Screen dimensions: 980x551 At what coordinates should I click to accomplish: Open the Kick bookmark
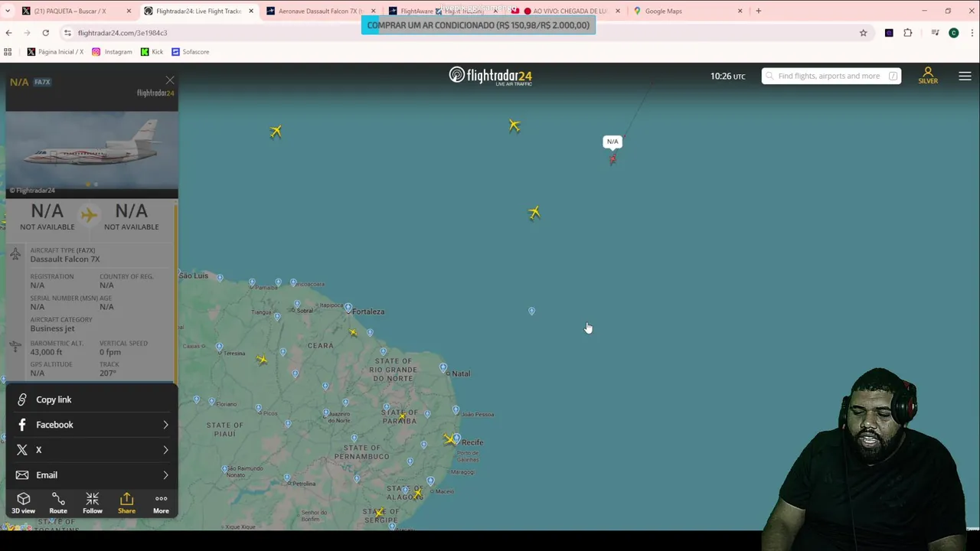[152, 52]
